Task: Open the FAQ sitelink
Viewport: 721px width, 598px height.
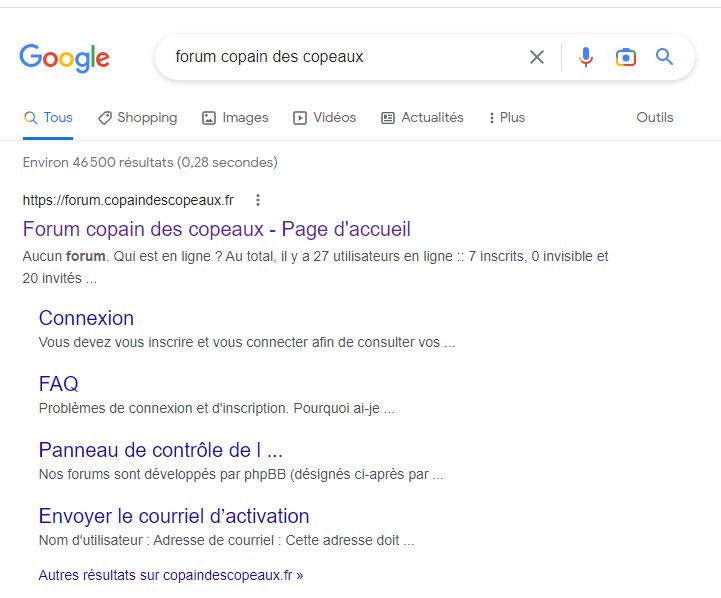Action: click(58, 384)
